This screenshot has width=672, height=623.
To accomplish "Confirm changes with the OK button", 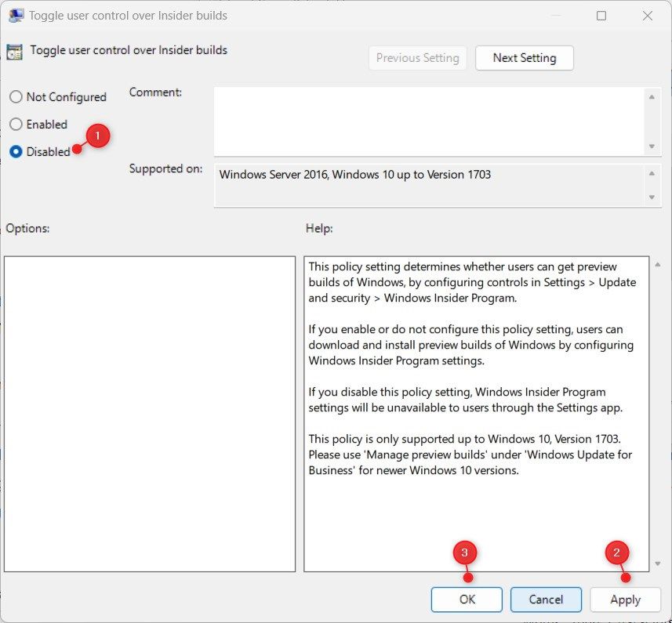I will [467, 599].
